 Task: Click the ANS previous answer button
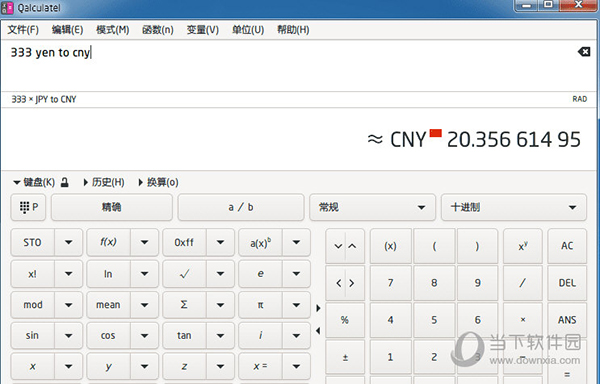[567, 320]
